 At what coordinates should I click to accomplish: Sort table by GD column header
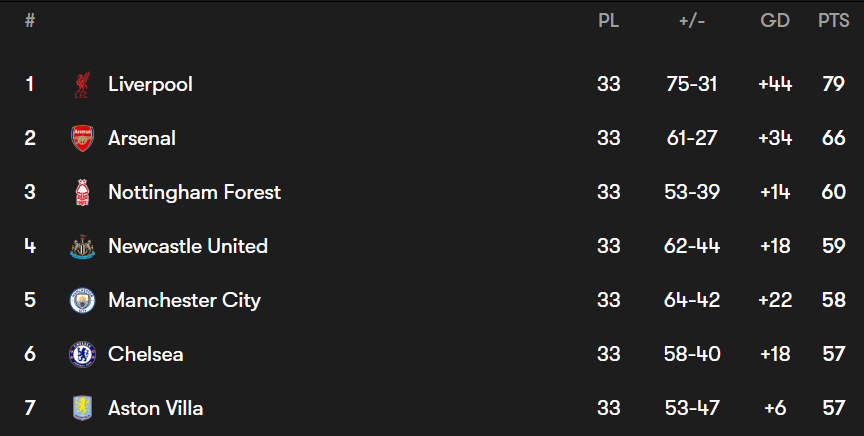(775, 20)
